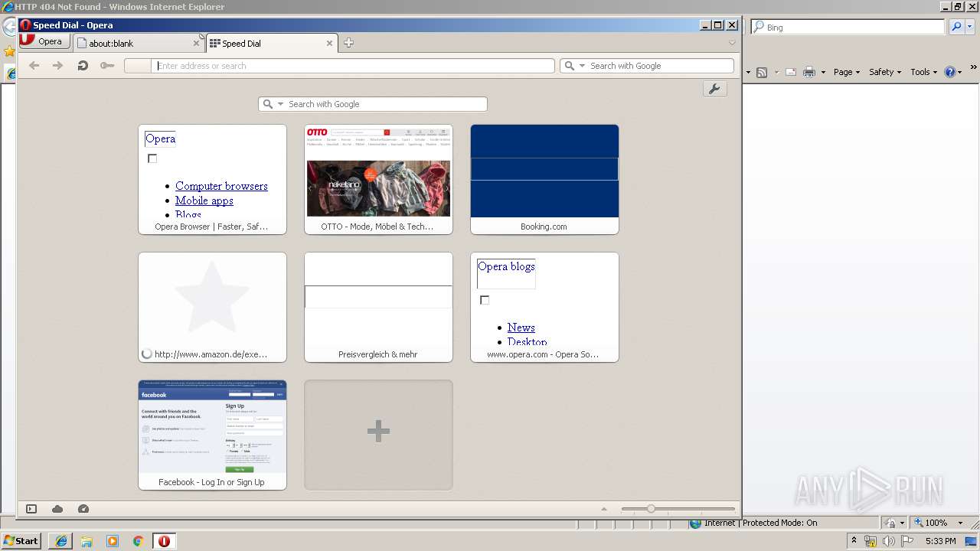Open IE Safety menu
This screenshot has height=551, width=980.
[x=884, y=72]
